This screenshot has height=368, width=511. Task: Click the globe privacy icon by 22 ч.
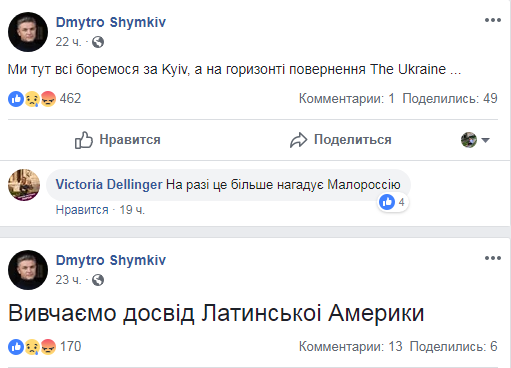click(98, 42)
